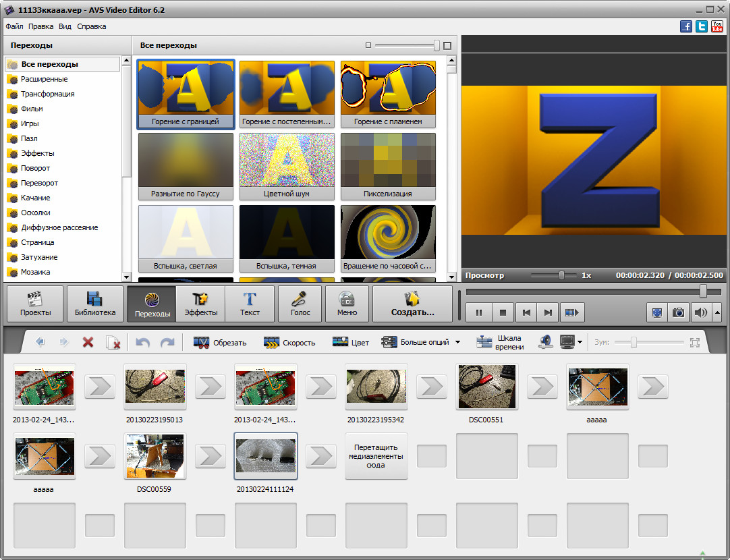Image resolution: width=730 pixels, height=560 pixels.
Task: Open the Голос voice recording tool
Action: 300,304
